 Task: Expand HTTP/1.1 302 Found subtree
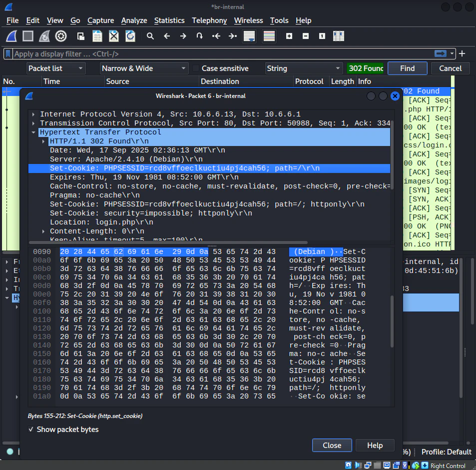(x=43, y=141)
